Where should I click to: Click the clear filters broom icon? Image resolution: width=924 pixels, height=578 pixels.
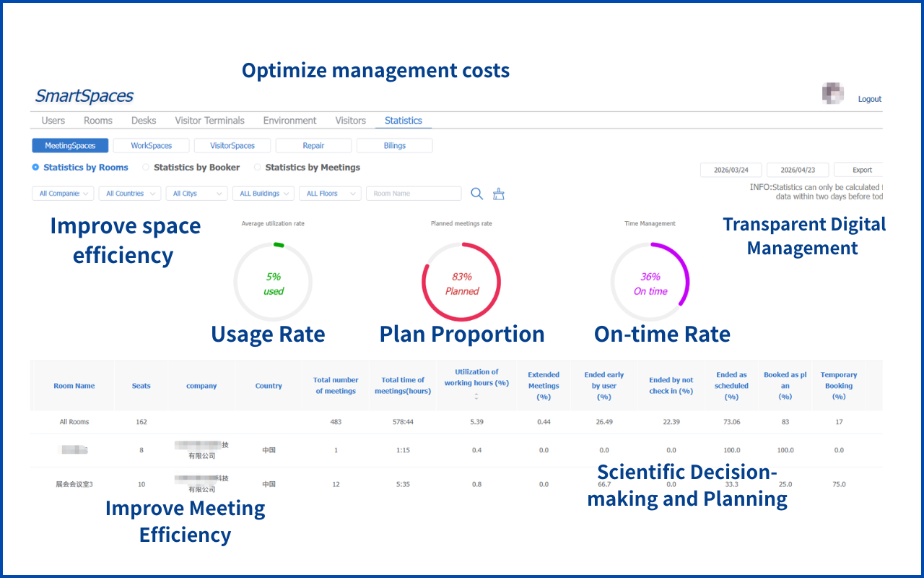(x=499, y=194)
